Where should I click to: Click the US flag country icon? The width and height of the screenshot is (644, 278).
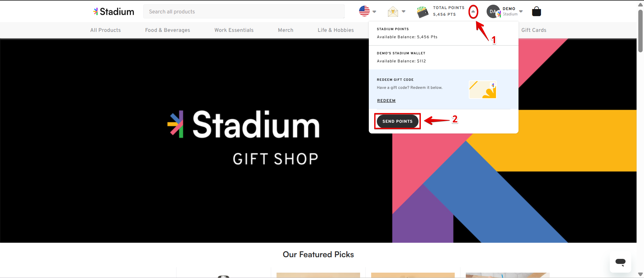364,11
